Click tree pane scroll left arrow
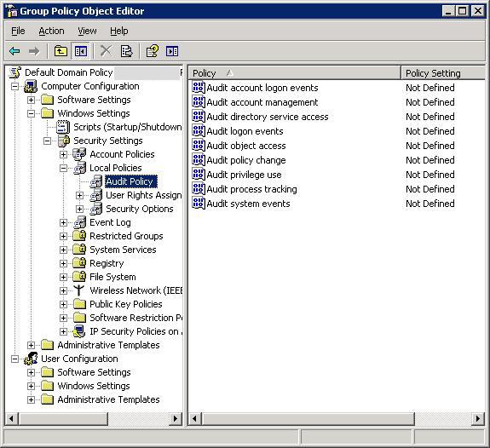The width and height of the screenshot is (490, 448). coord(12,419)
